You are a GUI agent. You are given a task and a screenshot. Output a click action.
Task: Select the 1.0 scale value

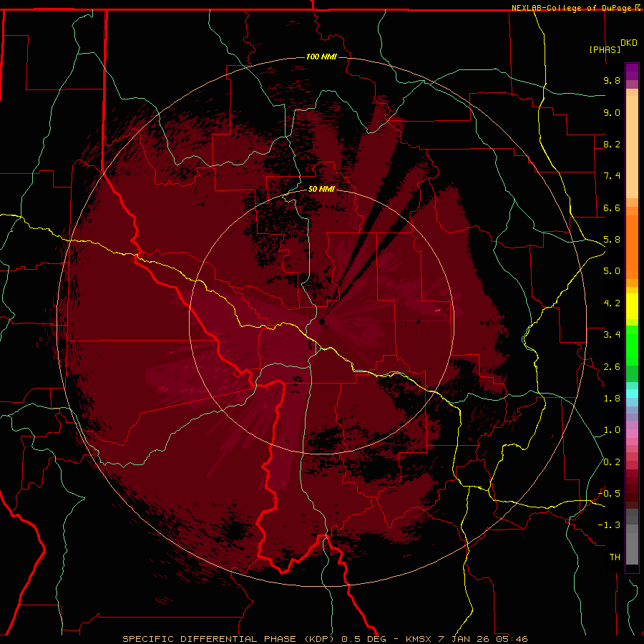[x=612, y=430]
